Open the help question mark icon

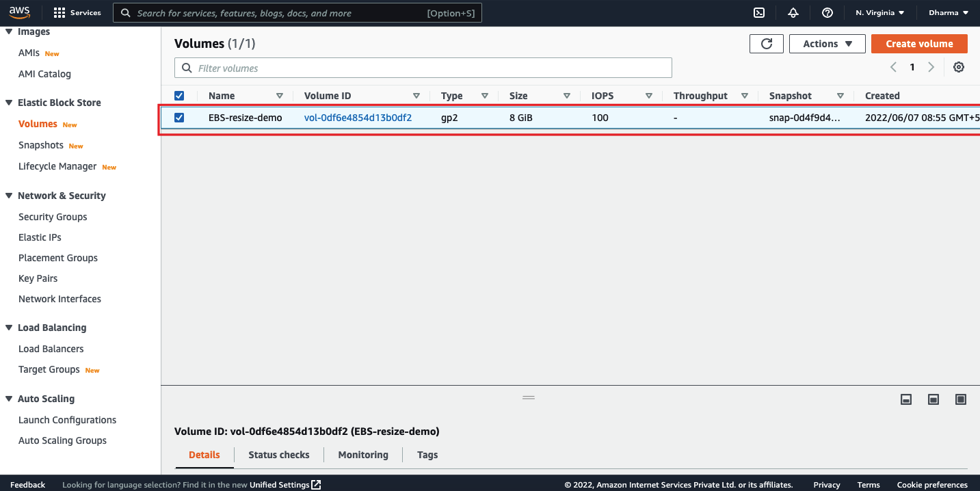(x=827, y=13)
